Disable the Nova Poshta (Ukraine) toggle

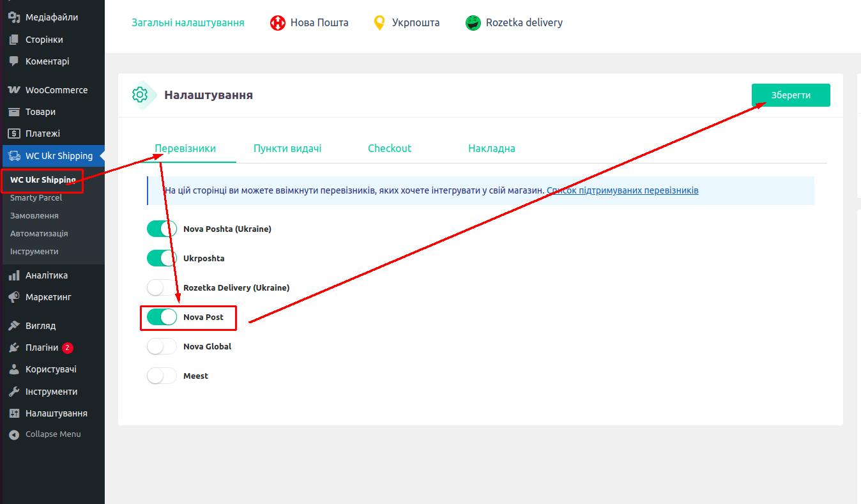162,229
